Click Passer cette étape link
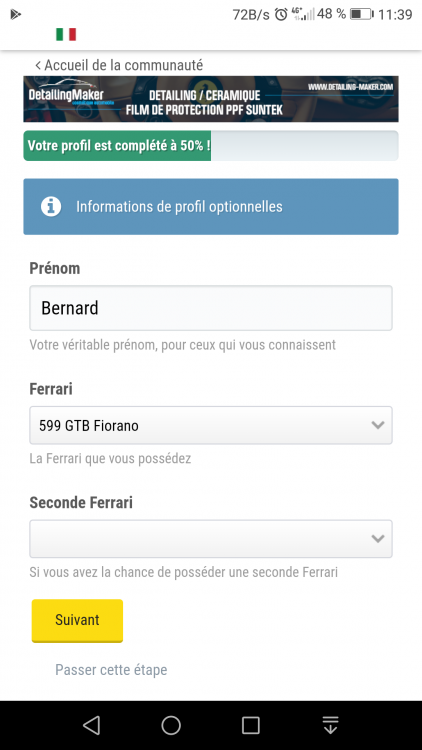Viewport: 422px width, 750px height. [111, 670]
